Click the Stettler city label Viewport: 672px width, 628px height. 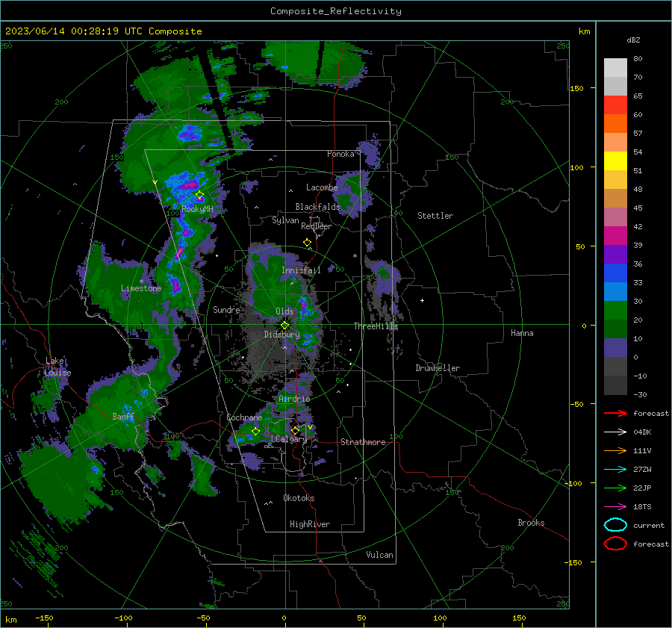pos(435,216)
